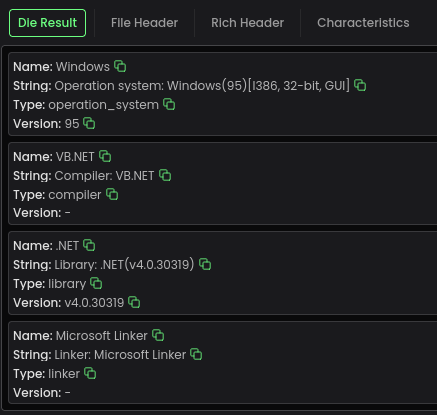
Task: Copy the v4.0.30319 version value
Action: [x=134, y=302]
